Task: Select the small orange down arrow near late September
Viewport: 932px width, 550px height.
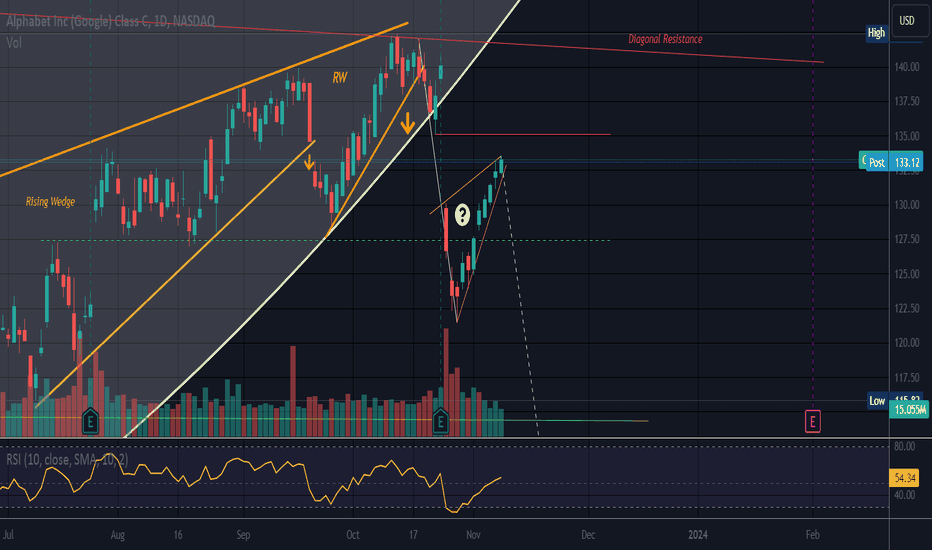Action: click(x=309, y=162)
